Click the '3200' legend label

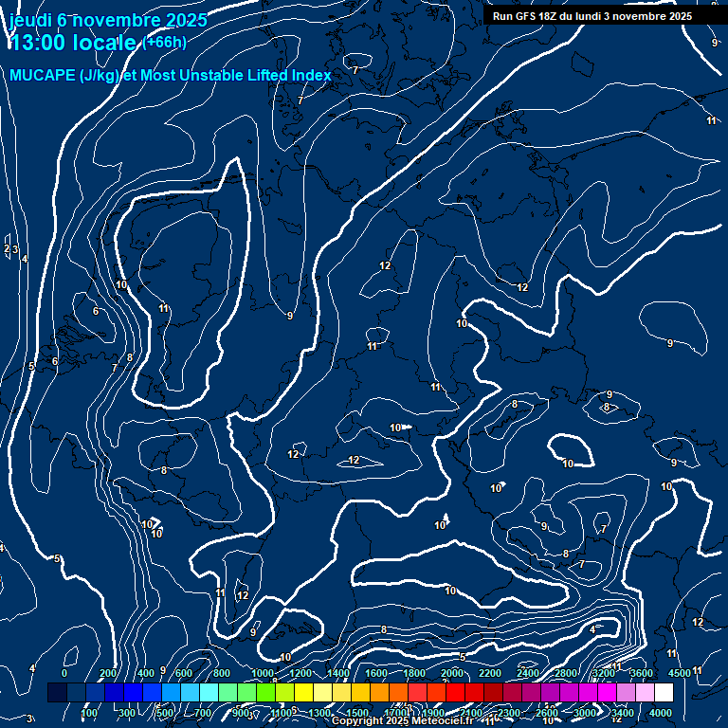pyautogui.click(x=604, y=673)
